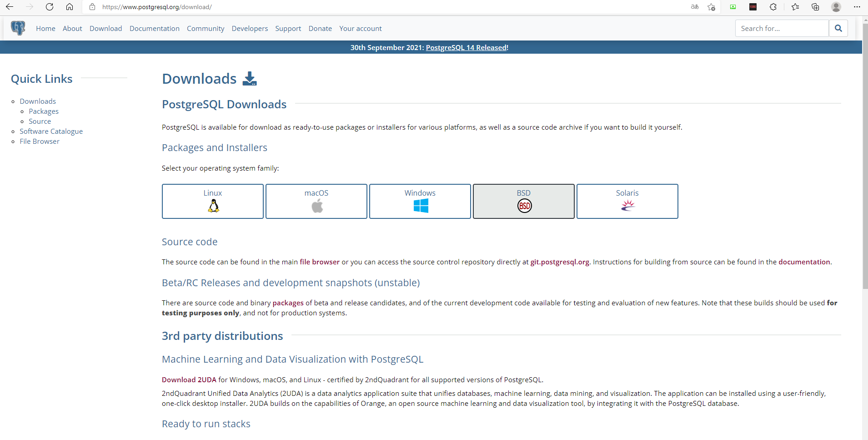868x440 pixels.
Task: Follow the file browser link in Source code
Action: coord(320,262)
